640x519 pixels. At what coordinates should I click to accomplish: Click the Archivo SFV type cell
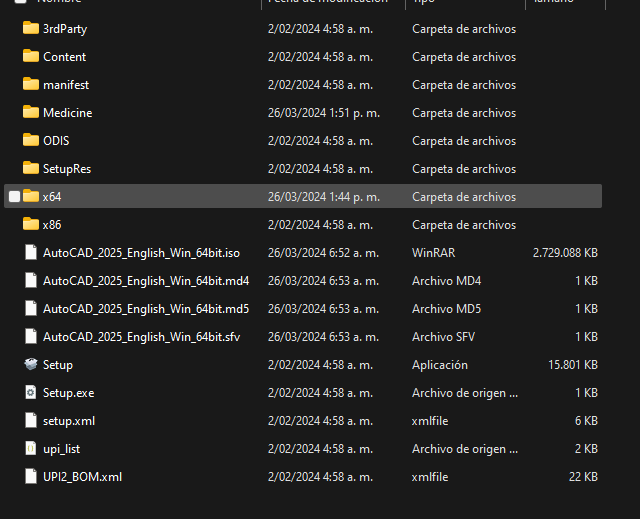(x=443, y=337)
